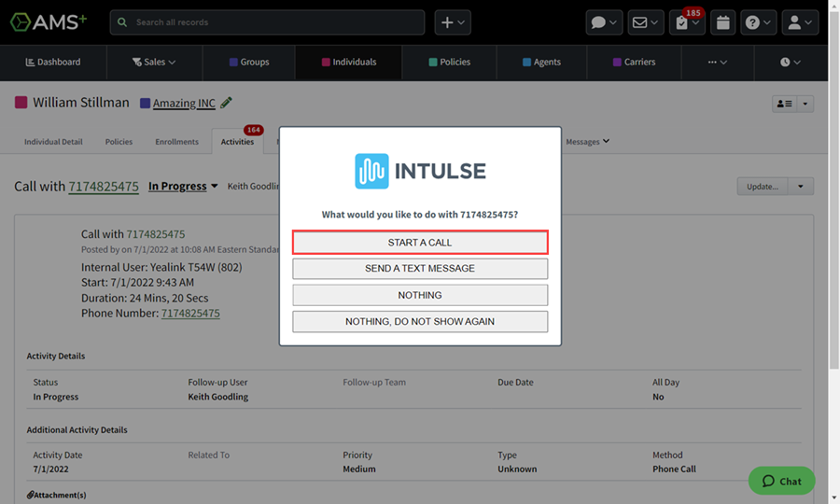Click the contact card view icon
This screenshot has width=840, height=504.
pyautogui.click(x=784, y=104)
